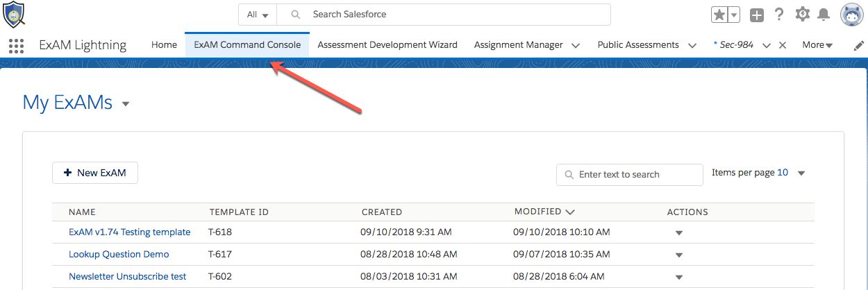Click modified date 09/07/2018 10:35 AM

pyautogui.click(x=562, y=255)
